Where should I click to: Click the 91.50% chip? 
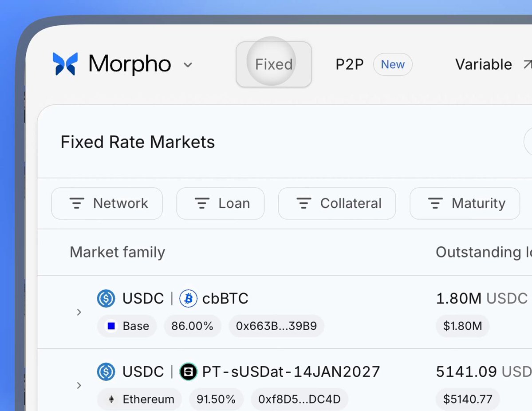pos(216,399)
